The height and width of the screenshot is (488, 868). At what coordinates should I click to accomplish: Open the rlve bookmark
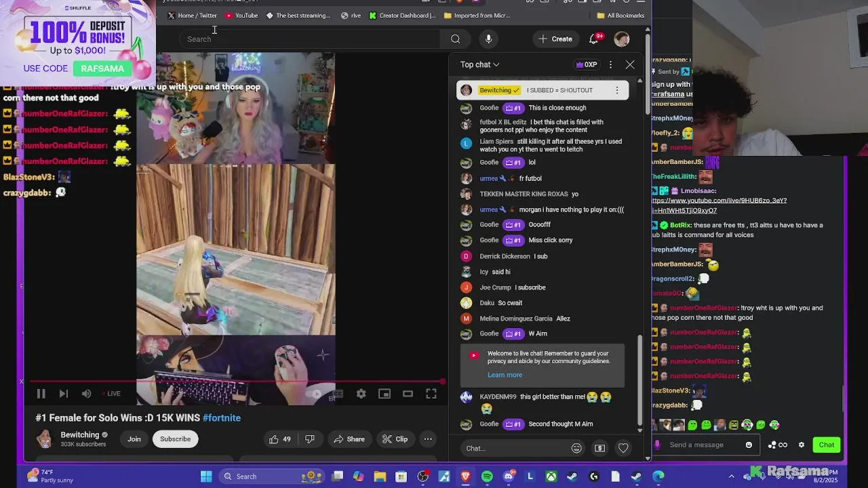pyautogui.click(x=351, y=16)
